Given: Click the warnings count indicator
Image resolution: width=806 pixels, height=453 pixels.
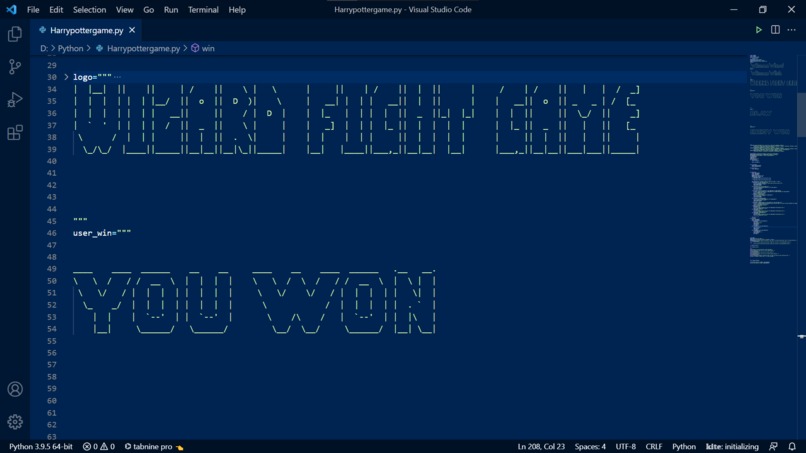Looking at the screenshot, I should click(107, 446).
